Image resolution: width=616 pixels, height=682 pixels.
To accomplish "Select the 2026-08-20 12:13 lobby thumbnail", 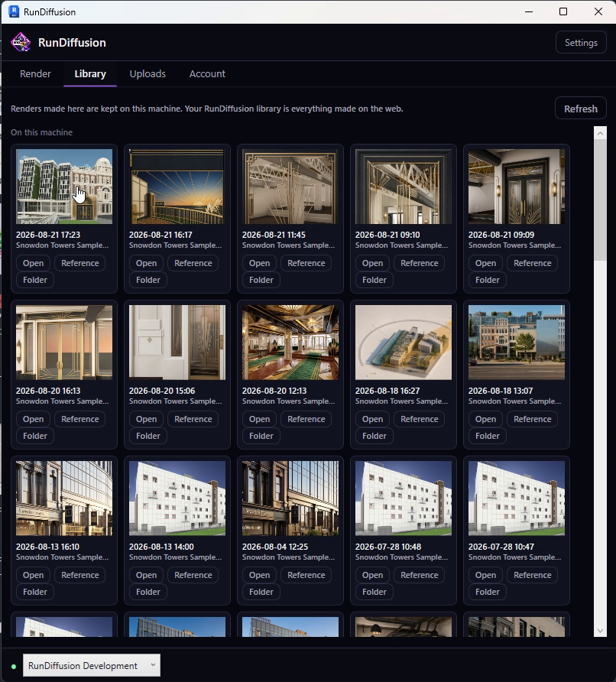I will [x=290, y=343].
